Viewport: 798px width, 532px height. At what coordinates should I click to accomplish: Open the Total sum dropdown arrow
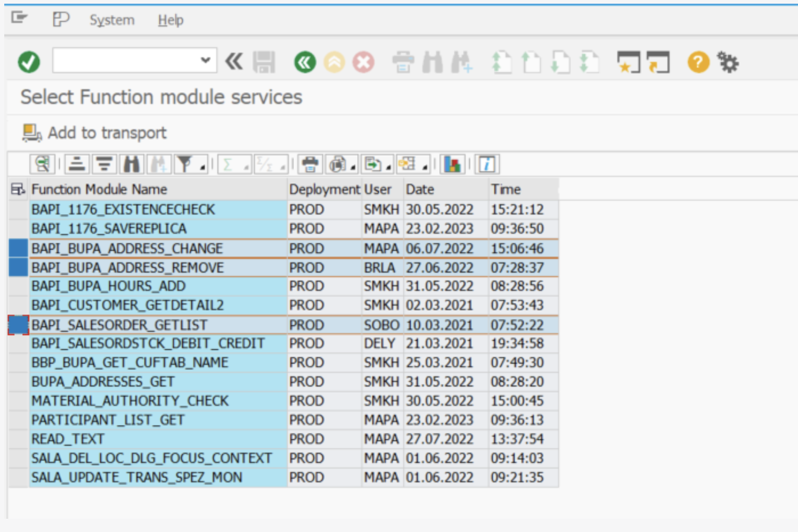246,168
